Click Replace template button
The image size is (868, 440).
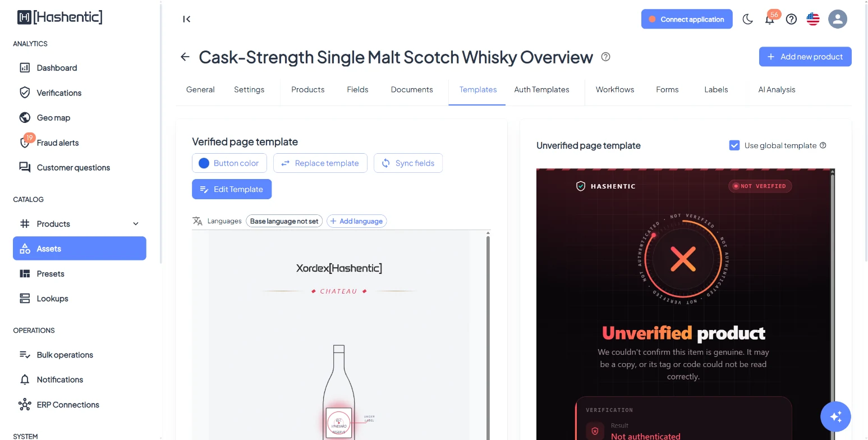[x=320, y=163]
